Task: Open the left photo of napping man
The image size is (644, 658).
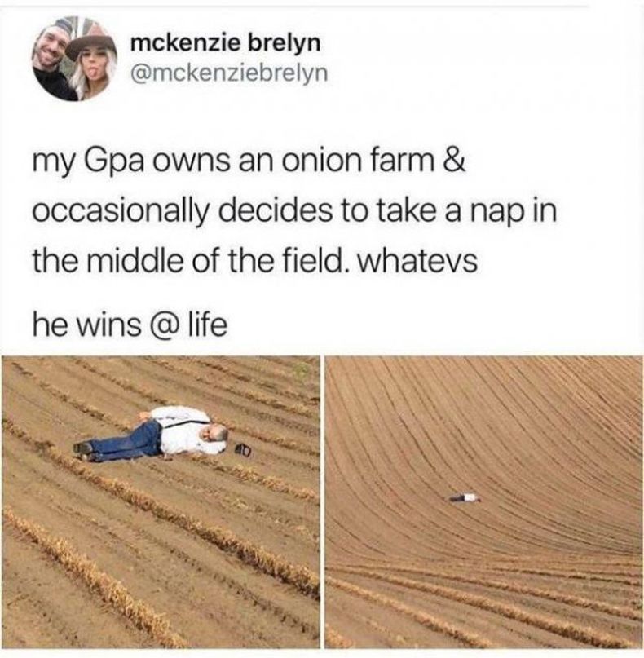Action: point(160,502)
